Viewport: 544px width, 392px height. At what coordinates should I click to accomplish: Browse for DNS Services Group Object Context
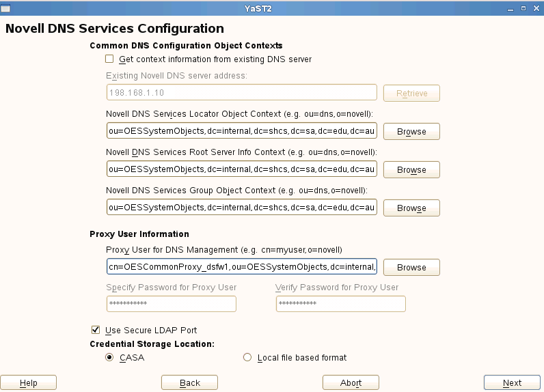pyautogui.click(x=411, y=208)
